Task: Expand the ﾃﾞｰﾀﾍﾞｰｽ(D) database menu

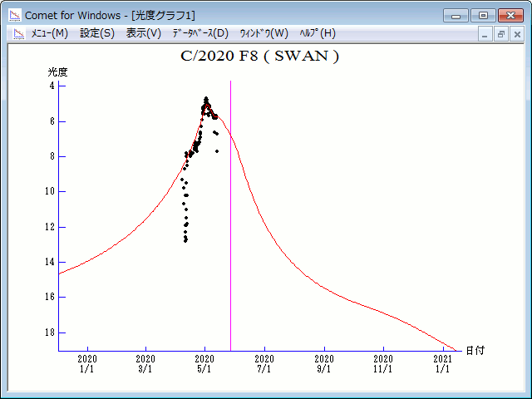Action: (x=199, y=33)
